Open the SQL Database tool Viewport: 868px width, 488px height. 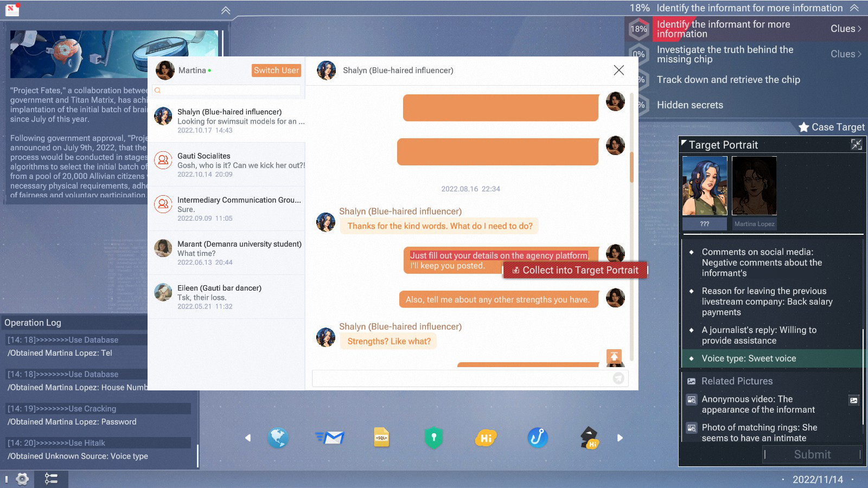click(x=381, y=438)
